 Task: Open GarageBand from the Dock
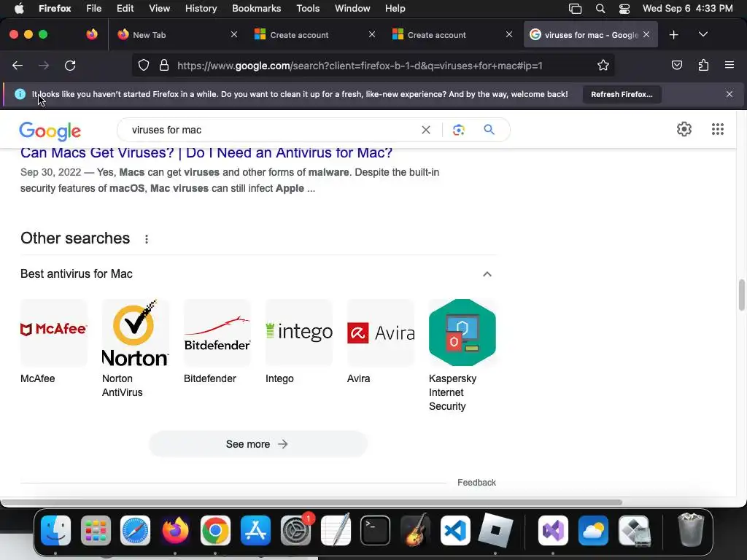[415, 530]
